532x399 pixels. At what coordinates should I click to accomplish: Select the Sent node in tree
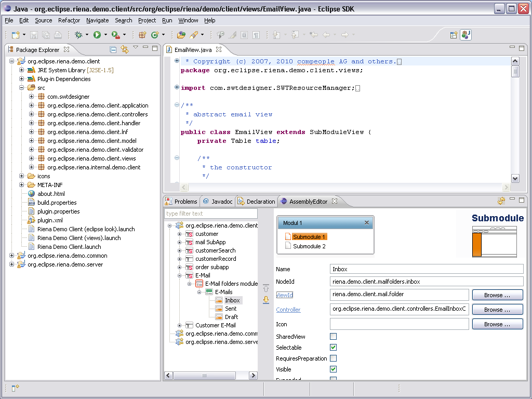pos(230,309)
